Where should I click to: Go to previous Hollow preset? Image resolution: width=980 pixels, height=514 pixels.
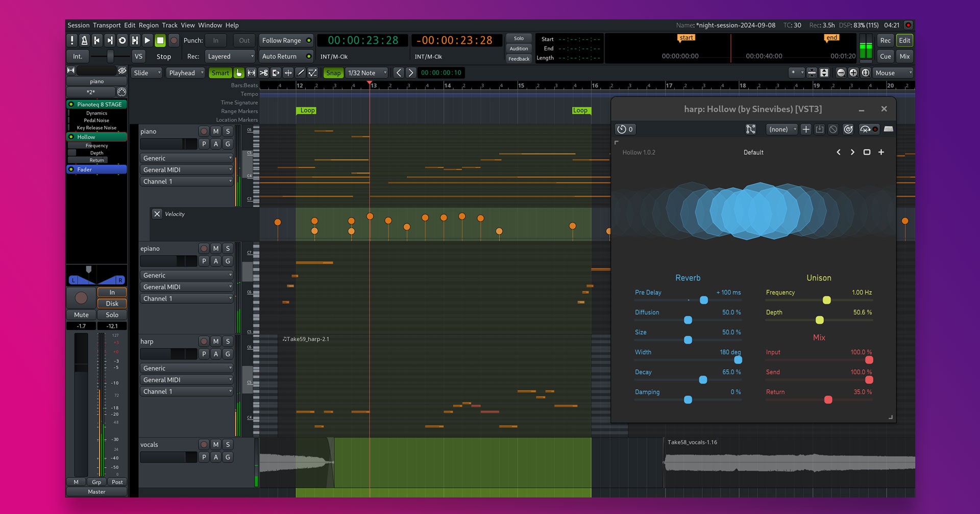click(838, 152)
